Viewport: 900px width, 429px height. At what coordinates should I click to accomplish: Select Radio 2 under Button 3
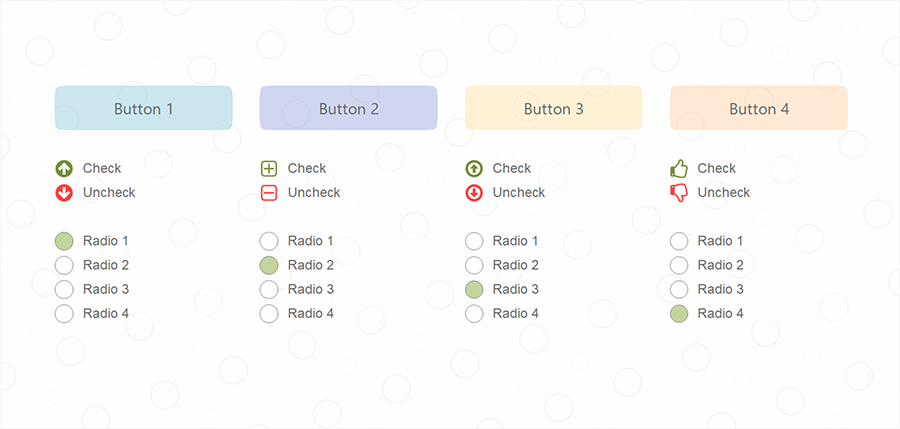click(474, 265)
